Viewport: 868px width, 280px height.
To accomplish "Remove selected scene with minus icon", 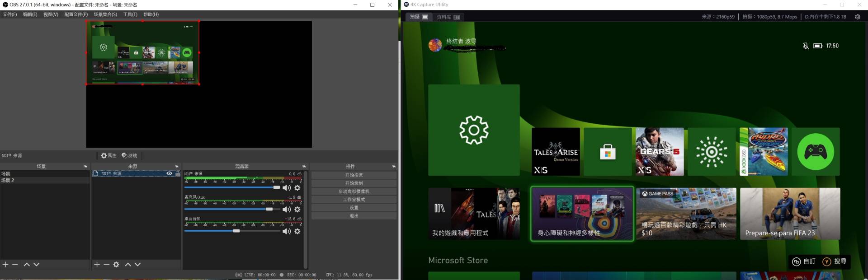I will [15, 265].
